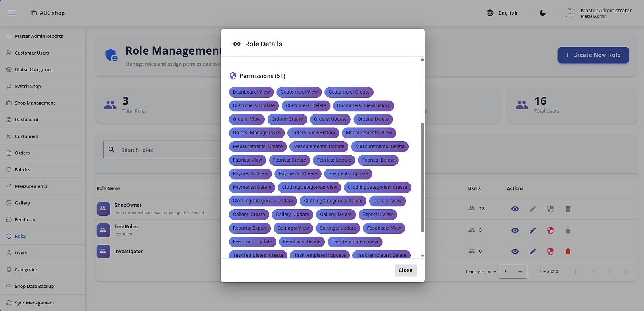Image resolution: width=644 pixels, height=311 pixels.
Task: Click the Orders: ManageTasks permission chip
Action: [x=257, y=133]
